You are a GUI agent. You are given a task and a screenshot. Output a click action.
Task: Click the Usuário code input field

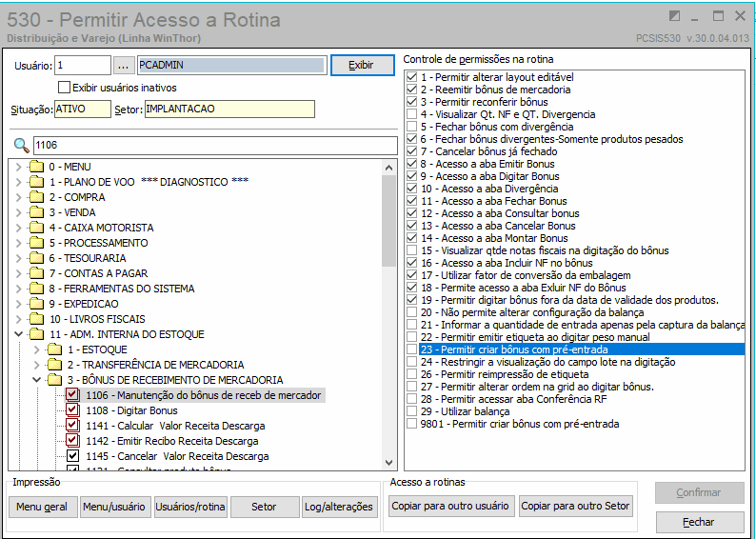click(x=83, y=65)
